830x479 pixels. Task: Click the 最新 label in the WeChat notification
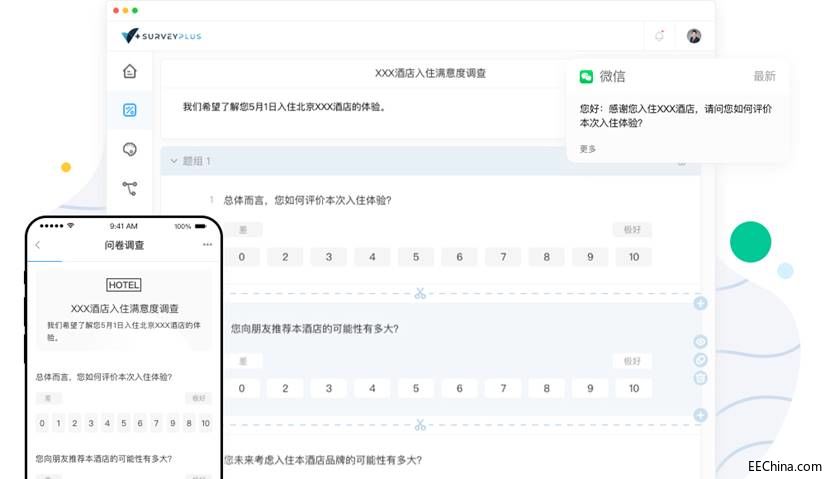coord(764,76)
